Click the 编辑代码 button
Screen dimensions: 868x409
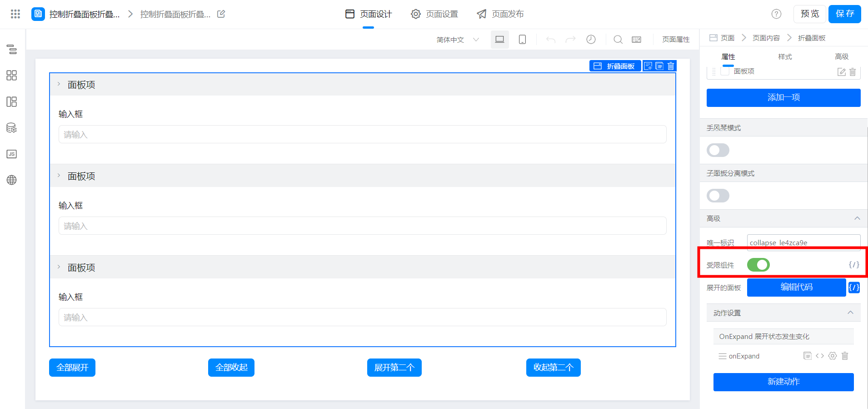click(797, 288)
